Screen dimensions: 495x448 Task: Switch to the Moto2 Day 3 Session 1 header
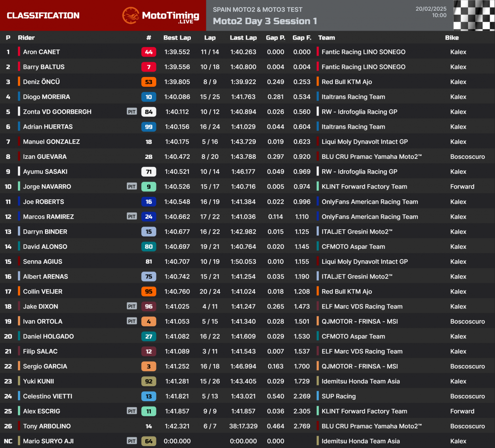pyautogui.click(x=264, y=21)
